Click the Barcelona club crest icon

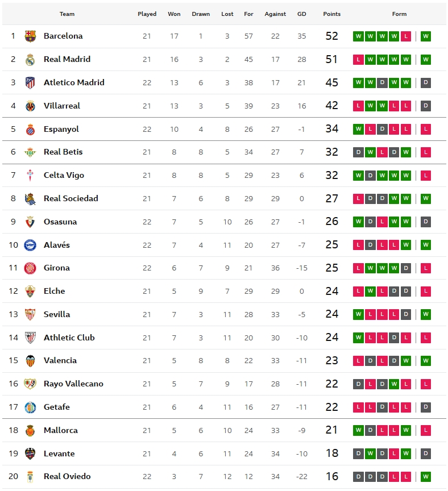coord(30,36)
